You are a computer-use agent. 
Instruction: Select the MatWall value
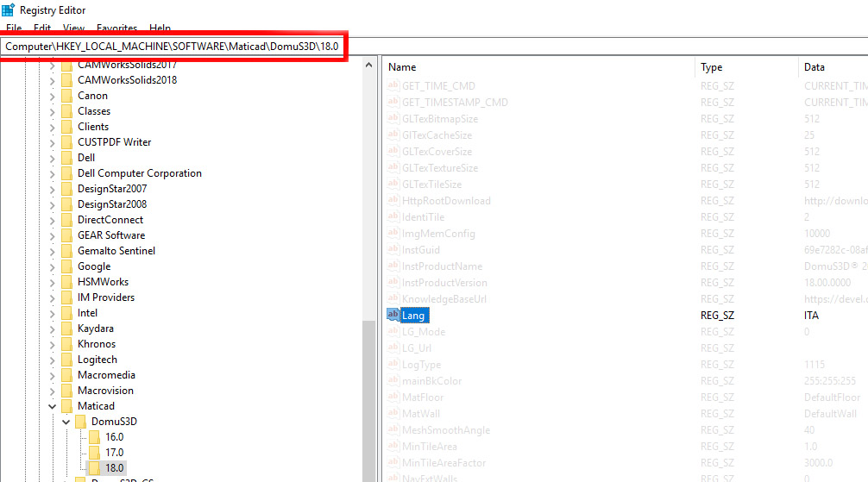tap(421, 413)
